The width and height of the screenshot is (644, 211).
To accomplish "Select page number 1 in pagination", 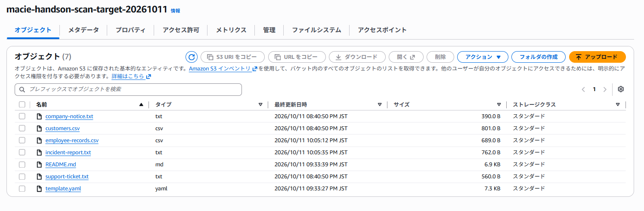I will coord(594,89).
